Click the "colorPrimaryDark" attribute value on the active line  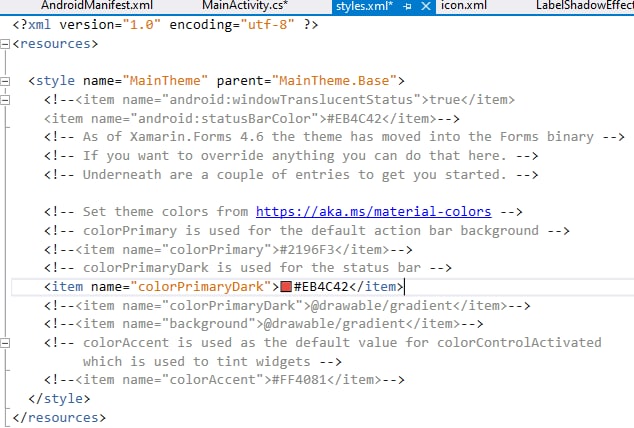tap(201, 287)
